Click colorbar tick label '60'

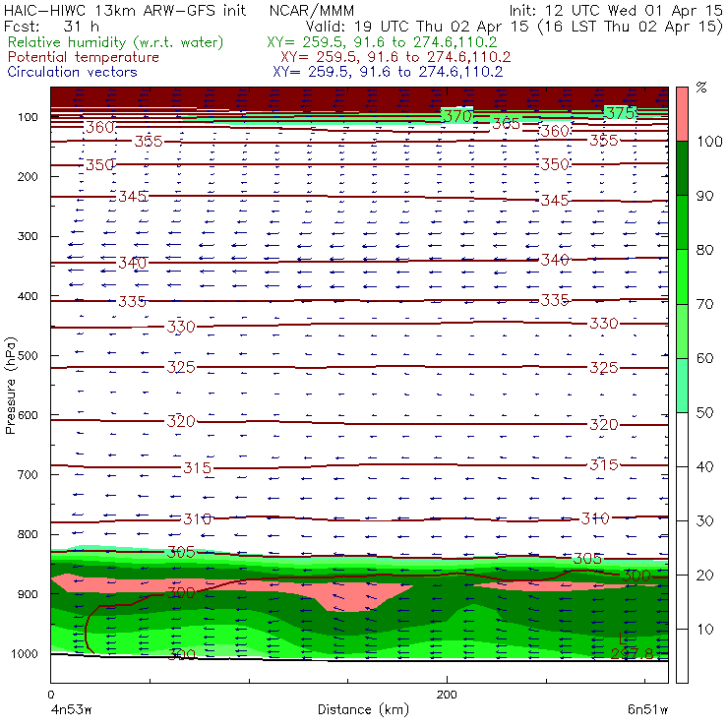coord(704,358)
